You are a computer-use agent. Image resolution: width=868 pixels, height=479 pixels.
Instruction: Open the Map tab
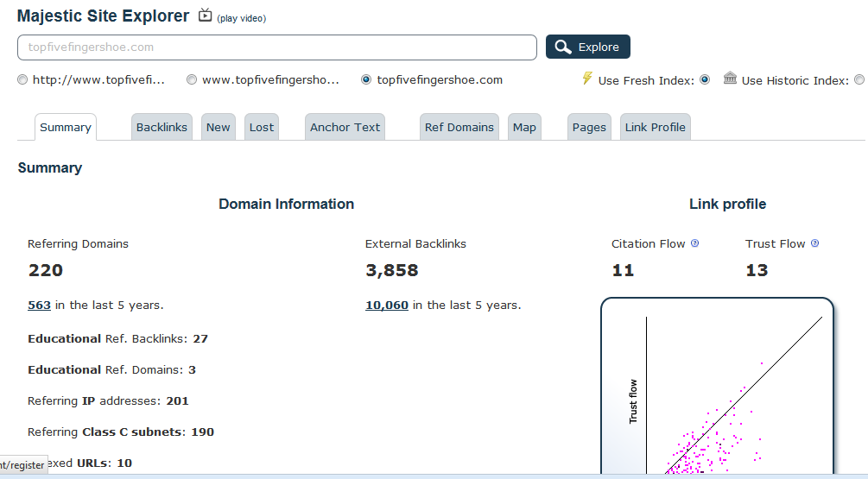click(524, 127)
